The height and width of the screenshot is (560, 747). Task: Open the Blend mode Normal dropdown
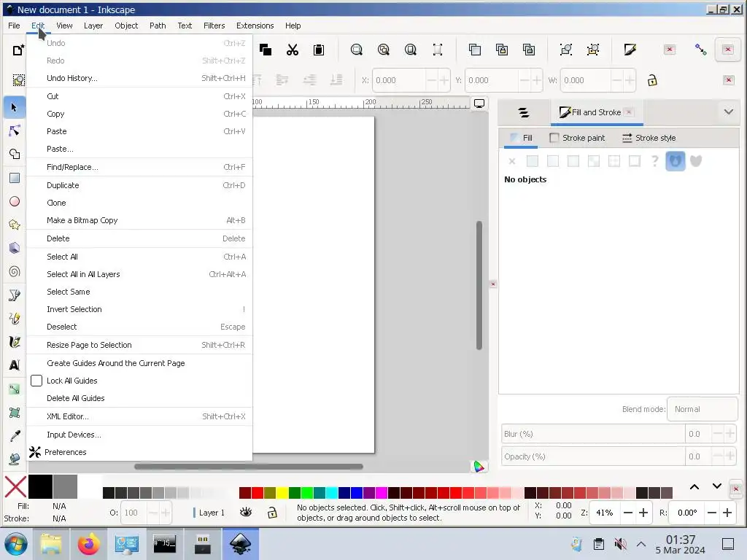point(703,409)
